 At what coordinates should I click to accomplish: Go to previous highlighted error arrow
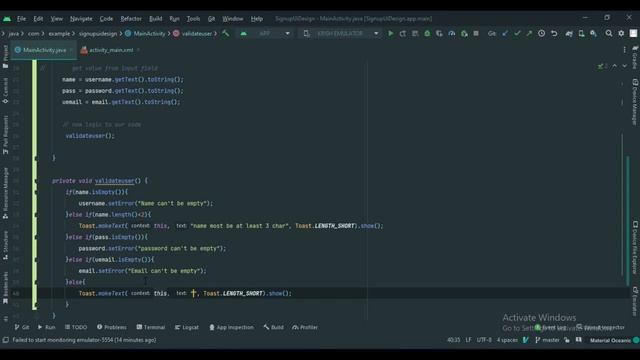(614, 66)
